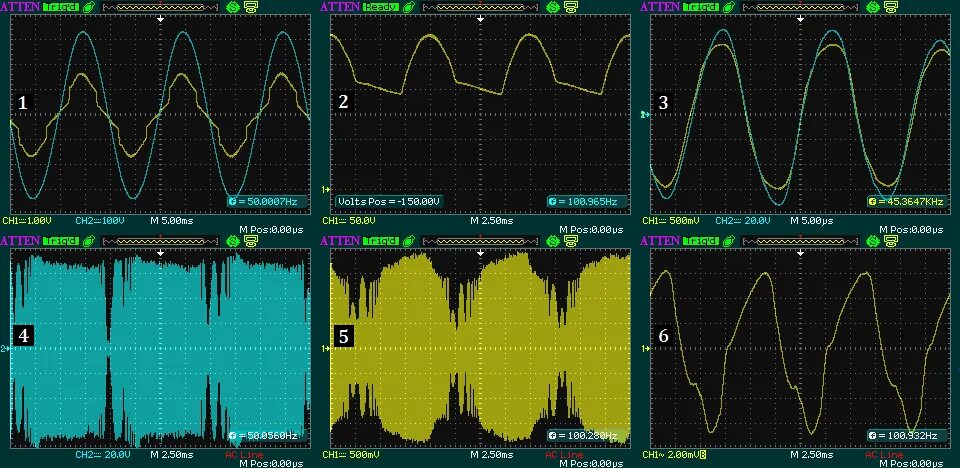Click the 100.280Hz frequency readout

pyautogui.click(x=588, y=436)
